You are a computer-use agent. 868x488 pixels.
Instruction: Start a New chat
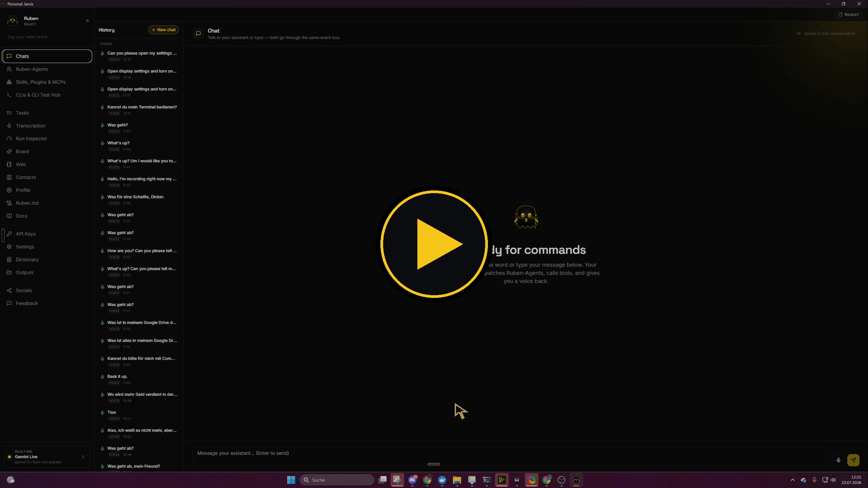[x=163, y=30]
